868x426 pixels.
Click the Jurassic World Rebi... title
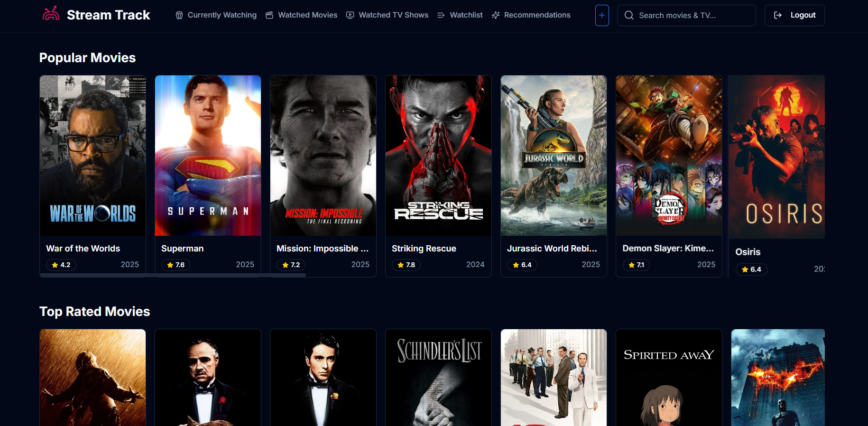pyautogui.click(x=552, y=249)
